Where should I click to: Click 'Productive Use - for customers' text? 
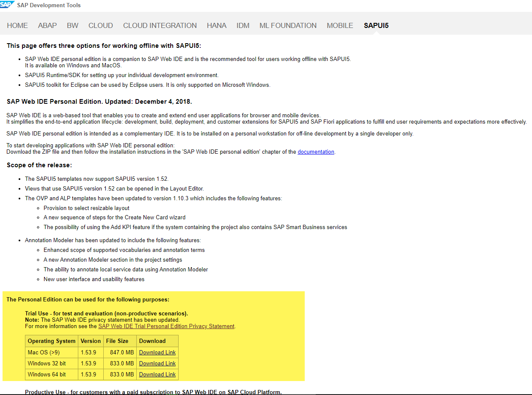pos(153,392)
